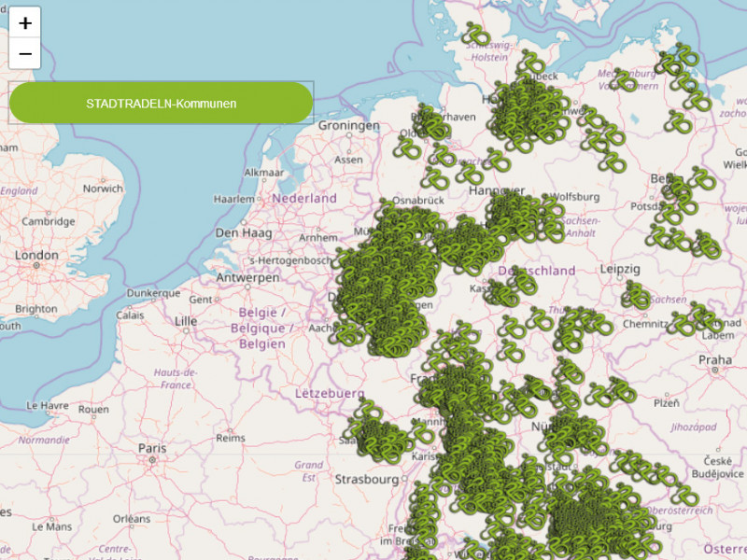The height and width of the screenshot is (560, 747).
Task: Open bike marker between Leipzig and Chemnitz
Action: 638,297
